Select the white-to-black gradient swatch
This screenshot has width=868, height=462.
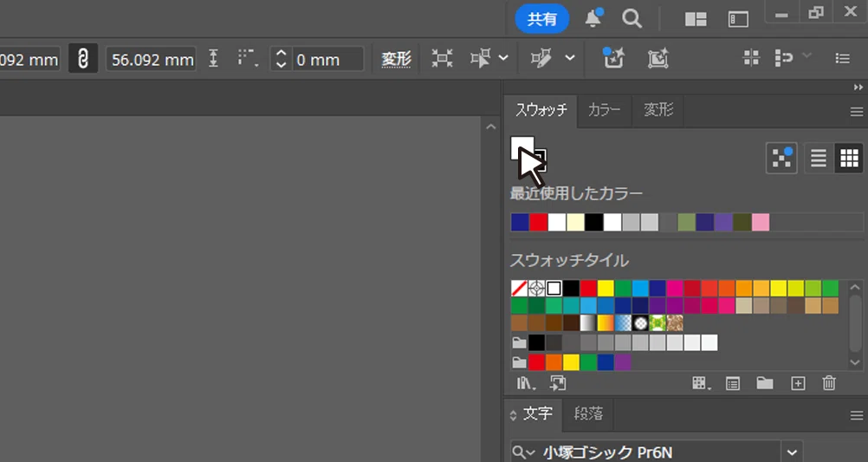(x=588, y=323)
